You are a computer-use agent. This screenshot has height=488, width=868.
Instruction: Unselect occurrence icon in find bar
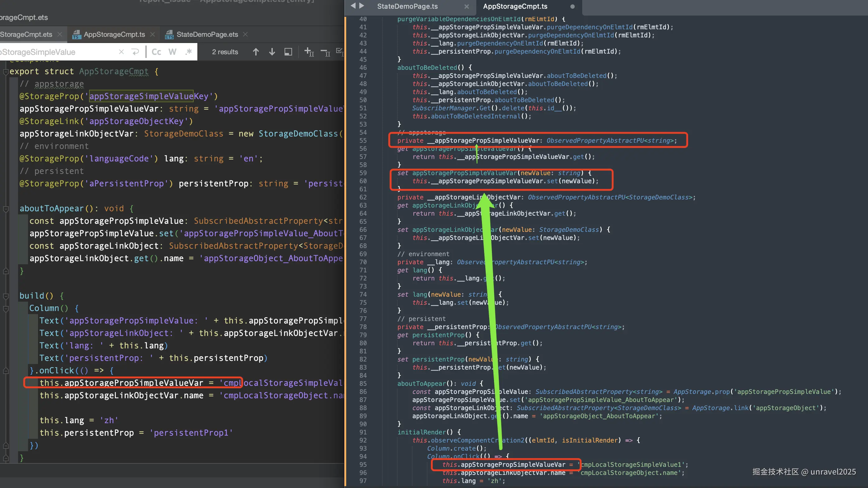[x=325, y=52]
